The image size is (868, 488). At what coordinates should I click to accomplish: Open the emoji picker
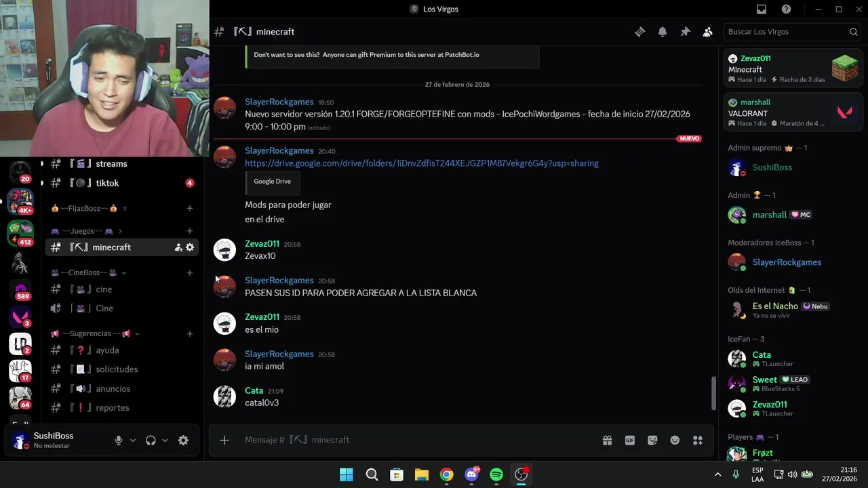pyautogui.click(x=675, y=441)
